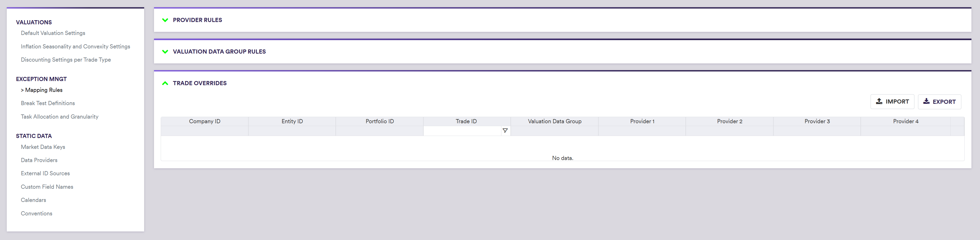This screenshot has width=980, height=240.
Task: Open Calendars in Static Data
Action: (x=33, y=200)
